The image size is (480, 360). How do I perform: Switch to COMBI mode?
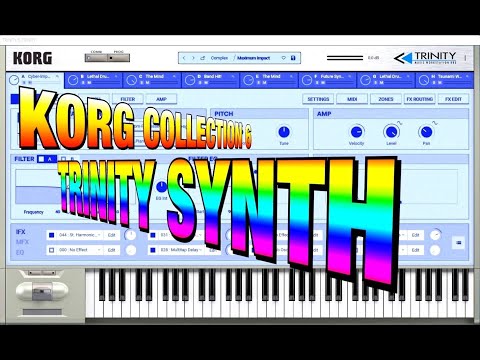coord(96,58)
